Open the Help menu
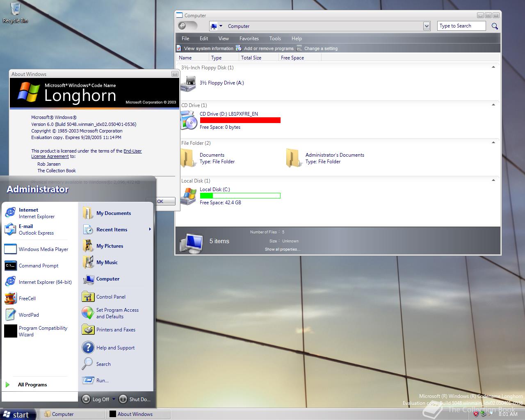This screenshot has width=525, height=420. [x=297, y=38]
